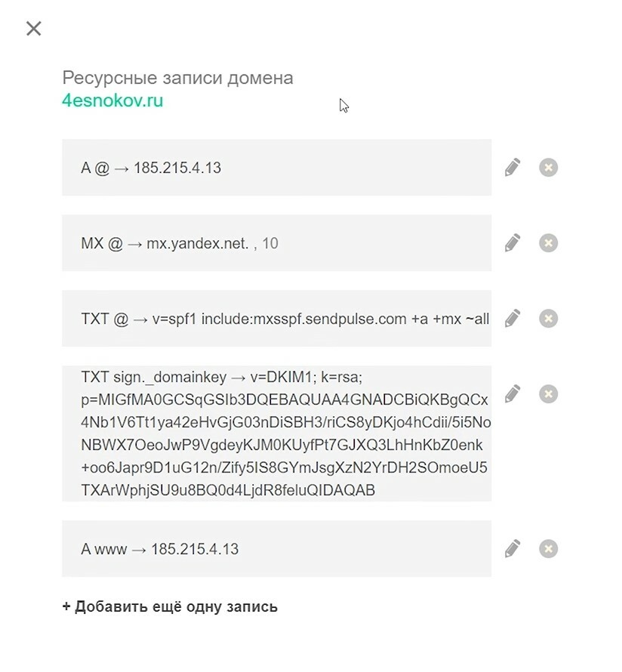Viewport: 622px width, 672px height.
Task: Click the MX priority value 10
Action: pyautogui.click(x=269, y=243)
